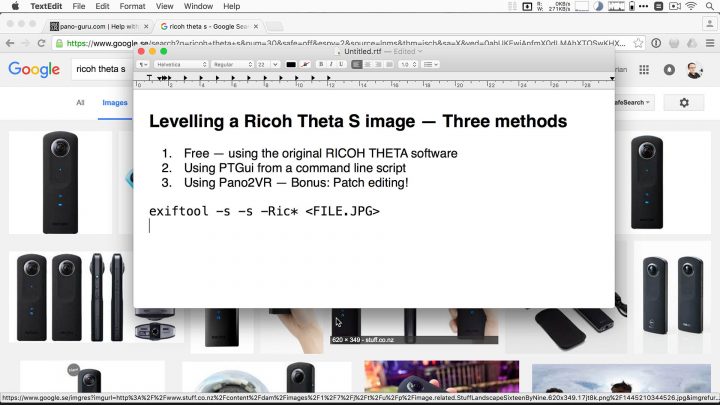Click the center alignment icon
Viewport: 720px width, 405px height.
pyautogui.click(x=367, y=64)
